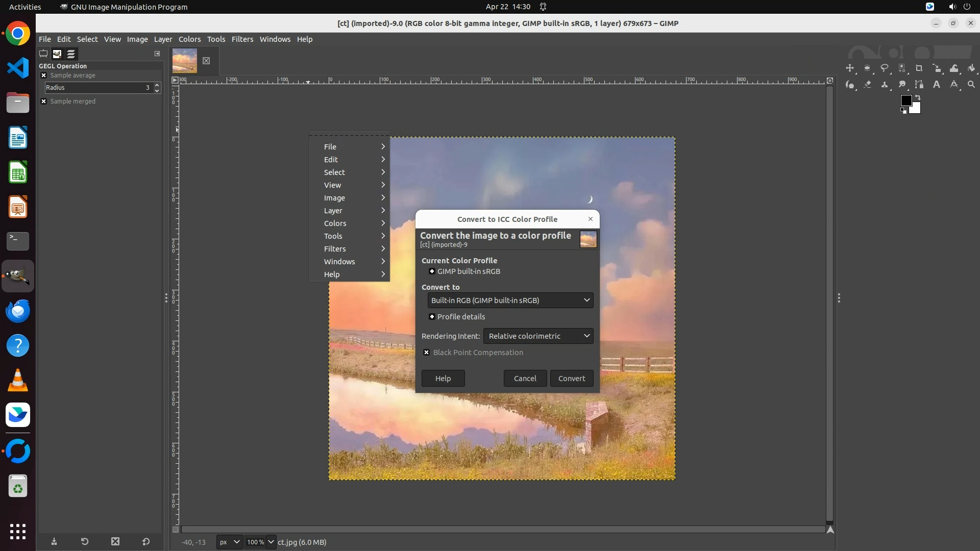Open the Convert to profile dropdown
This screenshot has height=551, width=980.
(510, 300)
